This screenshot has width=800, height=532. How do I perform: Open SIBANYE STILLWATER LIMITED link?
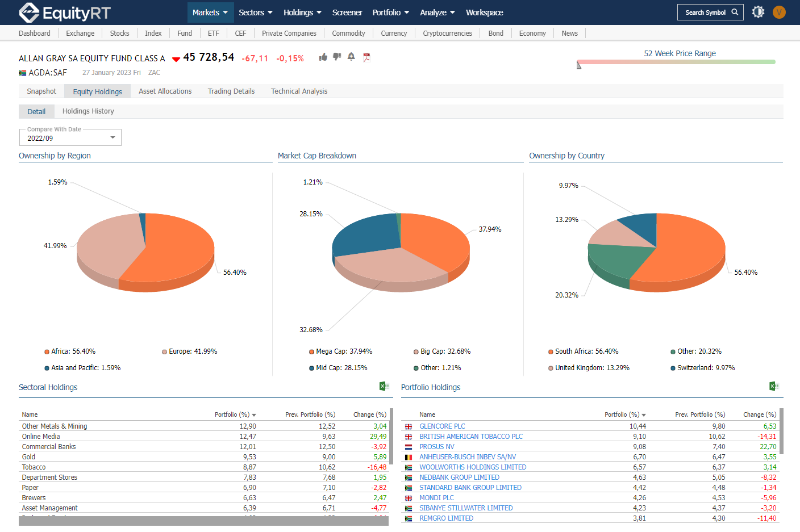[466, 508]
